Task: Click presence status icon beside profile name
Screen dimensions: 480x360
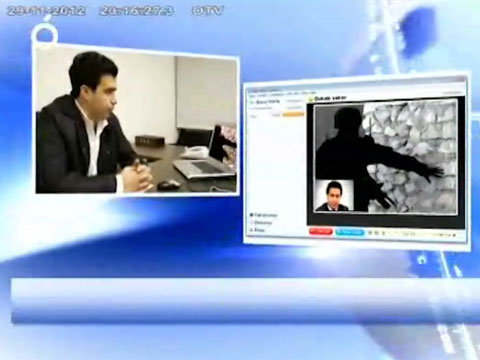Action: coord(252,102)
